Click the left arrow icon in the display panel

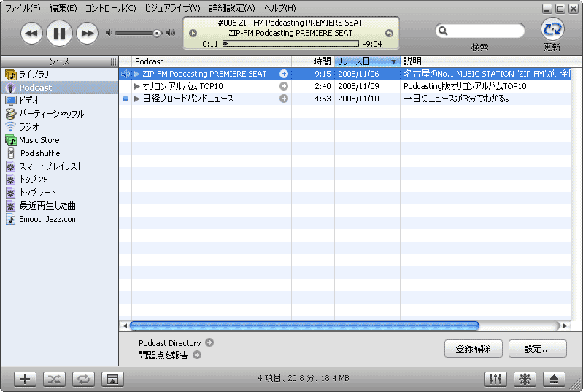193,33
